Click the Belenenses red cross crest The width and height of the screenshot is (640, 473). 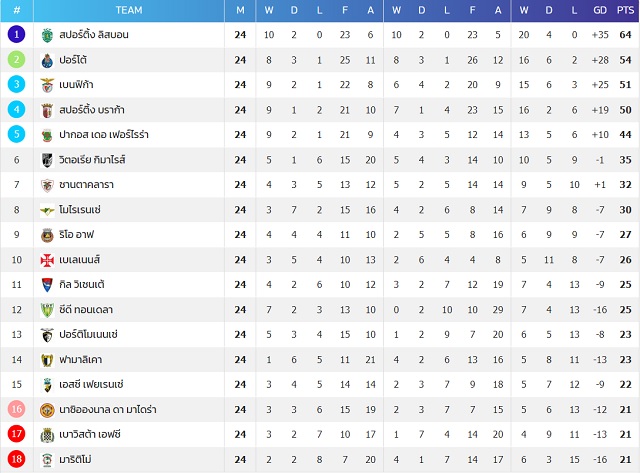tap(47, 260)
